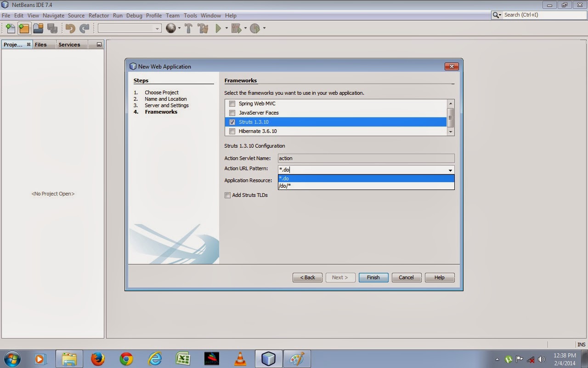
Task: Click the Debug Project toolbar icon
Action: tap(236, 29)
